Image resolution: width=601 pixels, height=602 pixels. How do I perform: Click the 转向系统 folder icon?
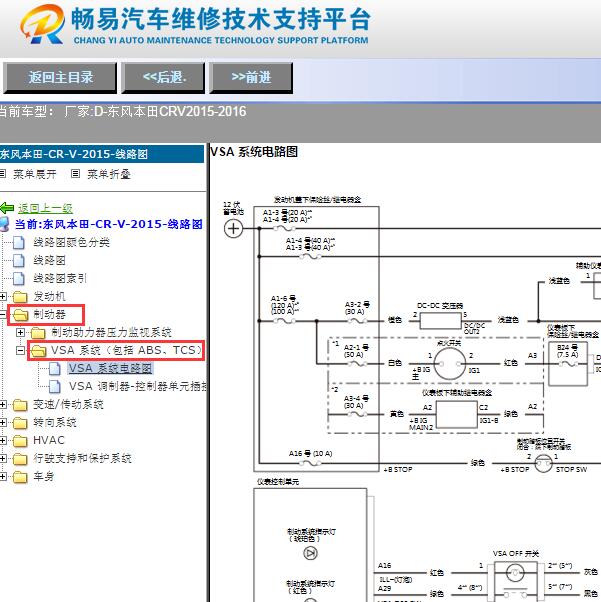coord(20,423)
